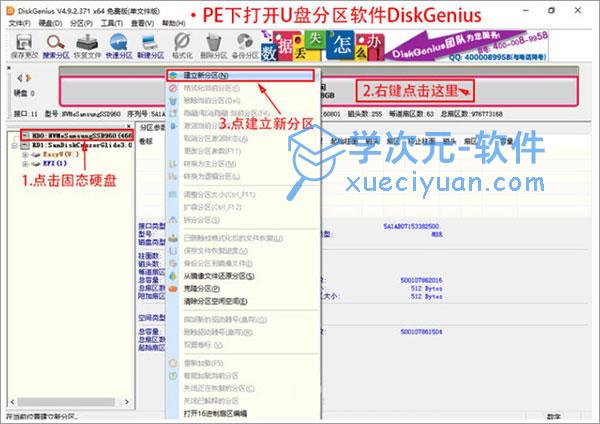Click right arrow of tree horizontal scrollbar
Viewport: 600px width, 424px height.
coord(127,402)
